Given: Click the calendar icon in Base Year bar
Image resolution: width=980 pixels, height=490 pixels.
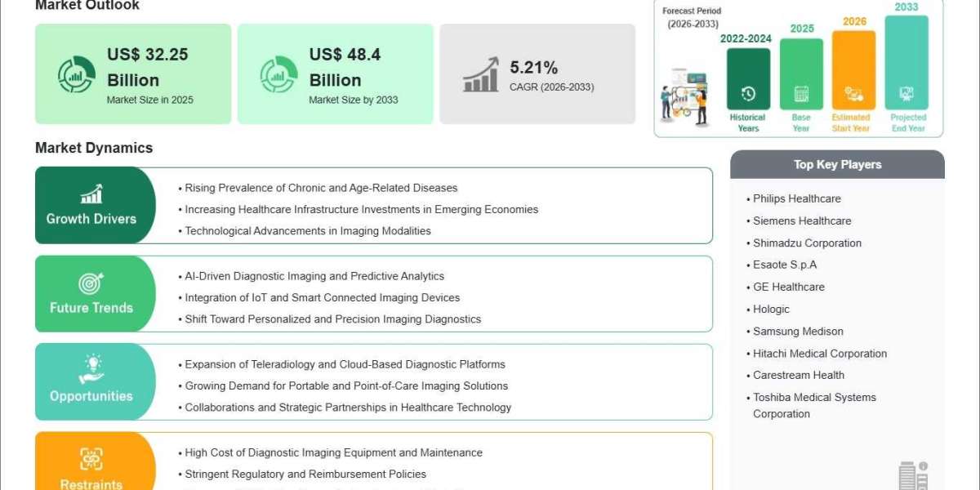Looking at the screenshot, I should click(801, 94).
